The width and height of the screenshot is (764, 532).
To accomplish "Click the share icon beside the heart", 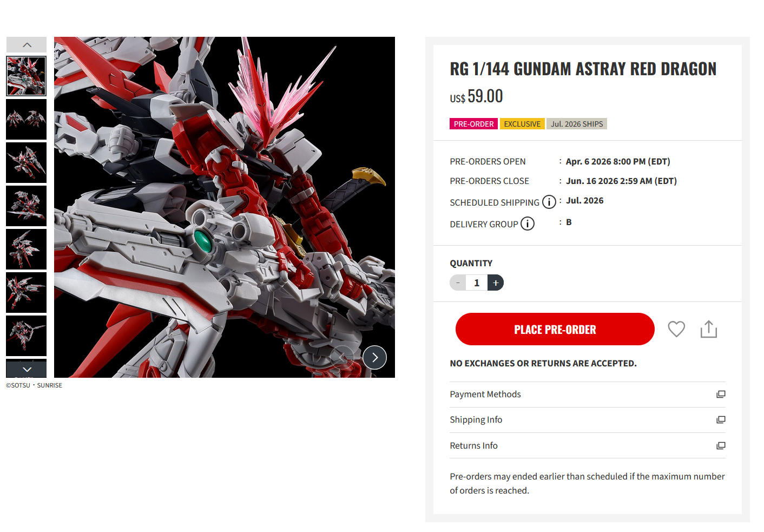I will point(709,329).
